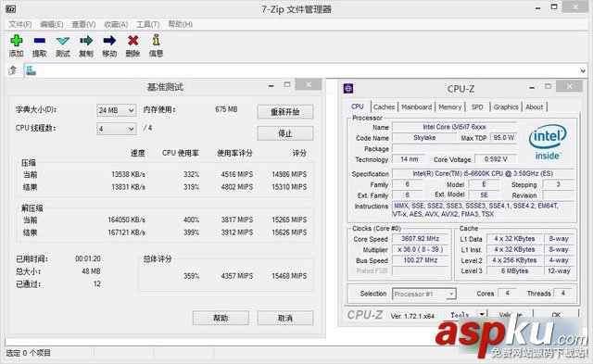Open the 帮助(H) menu
The width and height of the screenshot is (593, 364).
pyautogui.click(x=181, y=24)
